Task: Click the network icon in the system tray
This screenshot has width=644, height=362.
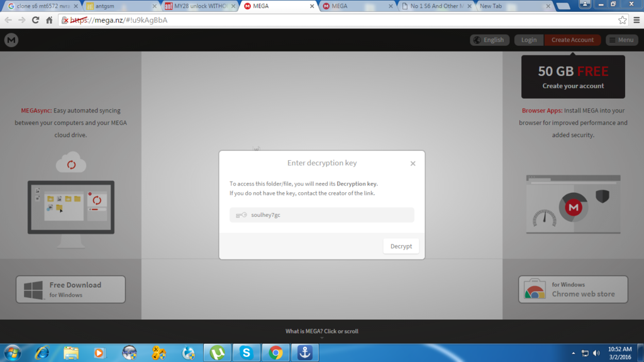Action: (x=586, y=353)
